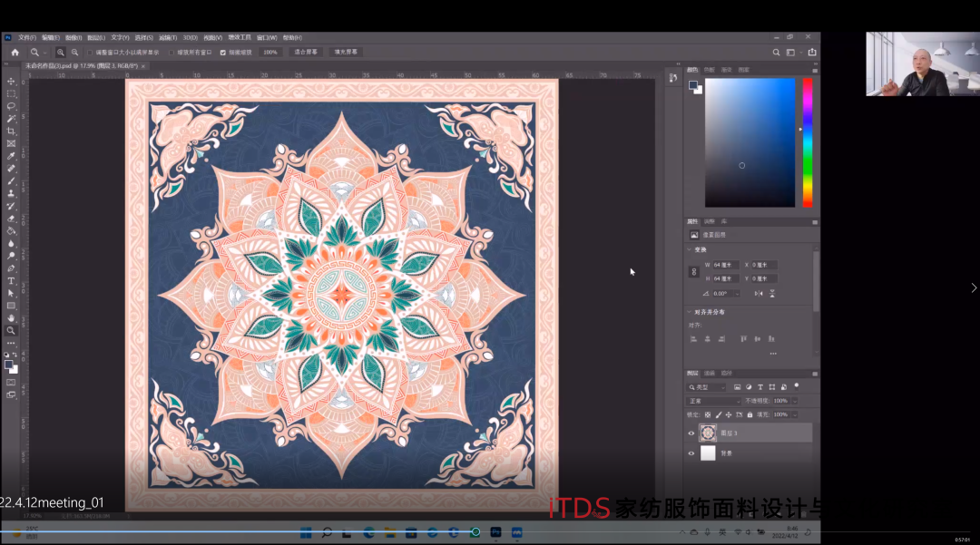
Task: Open the blend mode 正常 dropdown
Action: tap(714, 401)
